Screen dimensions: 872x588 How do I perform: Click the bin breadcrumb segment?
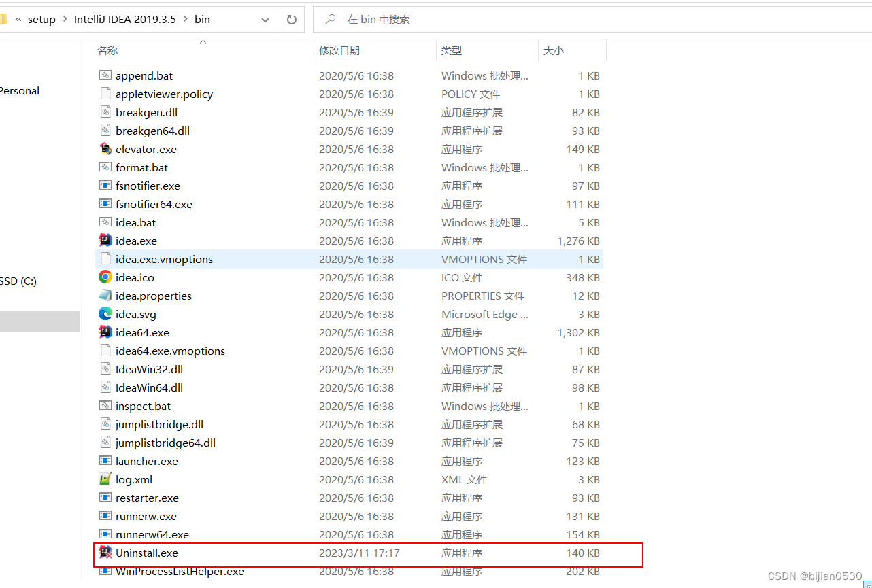pyautogui.click(x=202, y=20)
